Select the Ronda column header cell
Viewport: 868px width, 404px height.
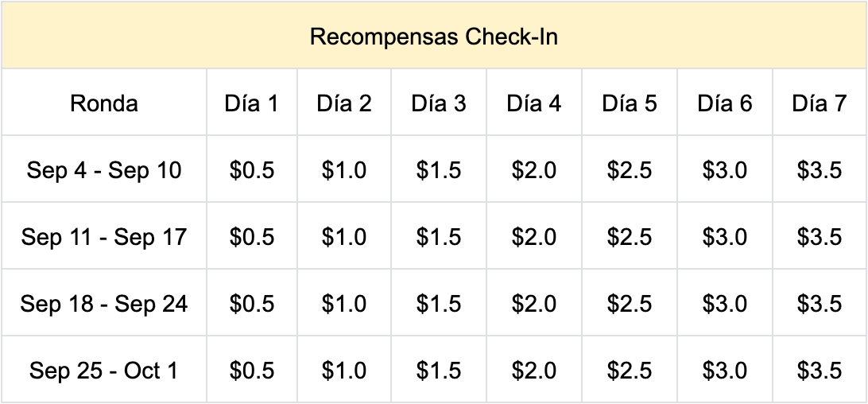(x=104, y=103)
